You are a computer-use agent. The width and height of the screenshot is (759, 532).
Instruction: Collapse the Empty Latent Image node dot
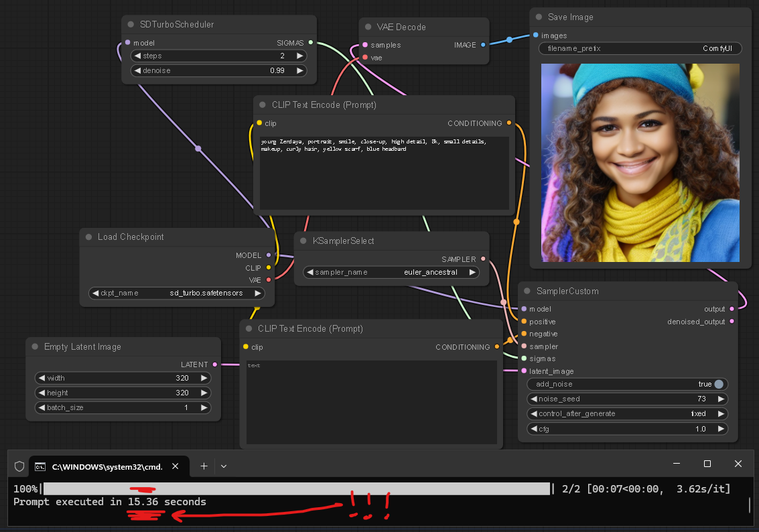[35, 347]
